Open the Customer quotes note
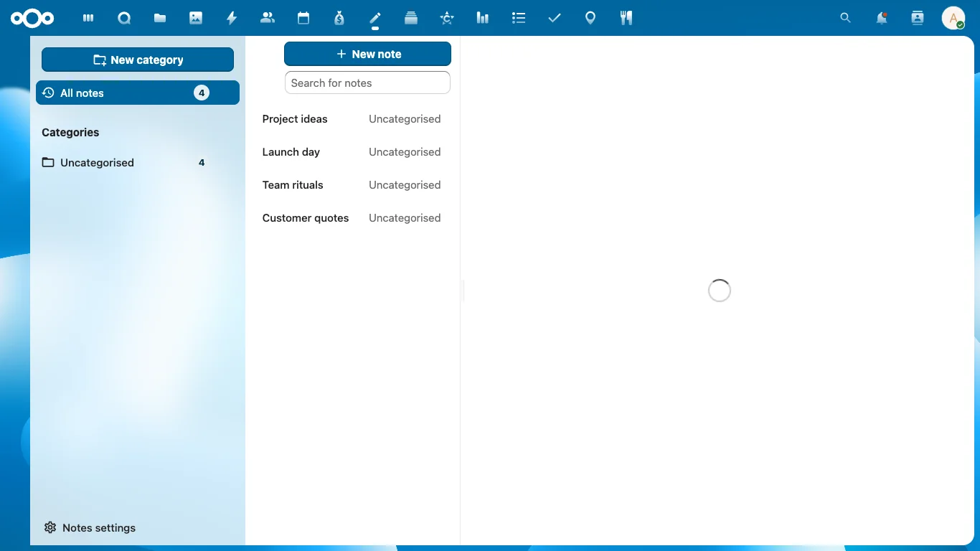Viewport: 980px width, 551px height. [x=352, y=218]
